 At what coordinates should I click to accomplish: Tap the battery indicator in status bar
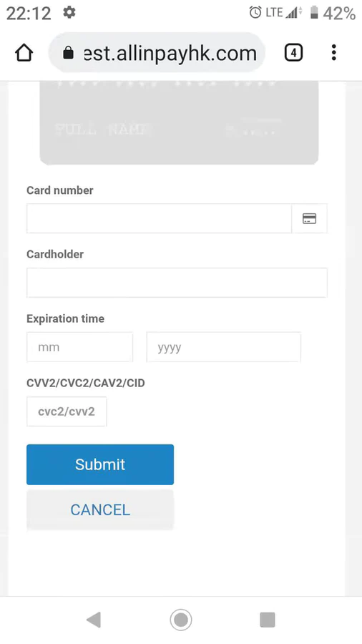pos(314,13)
